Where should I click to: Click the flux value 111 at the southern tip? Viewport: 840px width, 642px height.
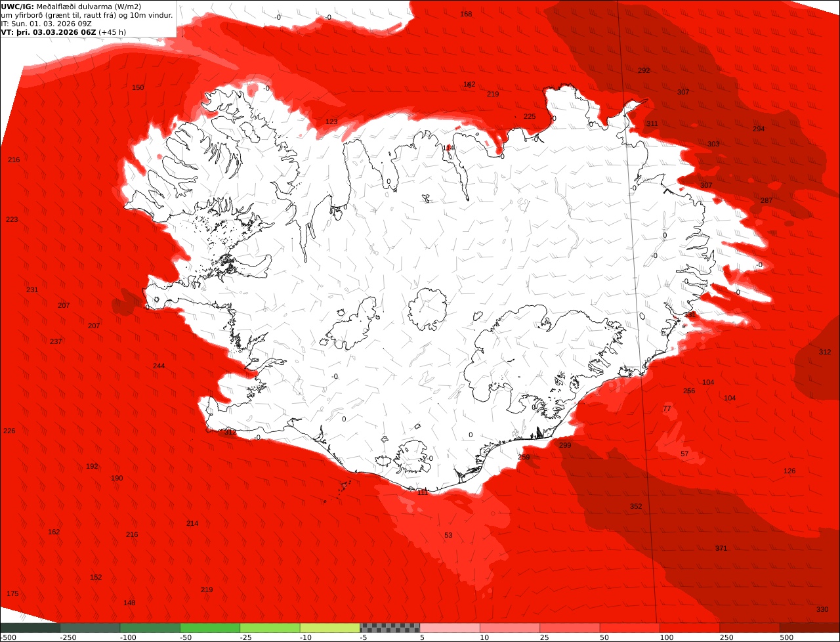pos(423,492)
